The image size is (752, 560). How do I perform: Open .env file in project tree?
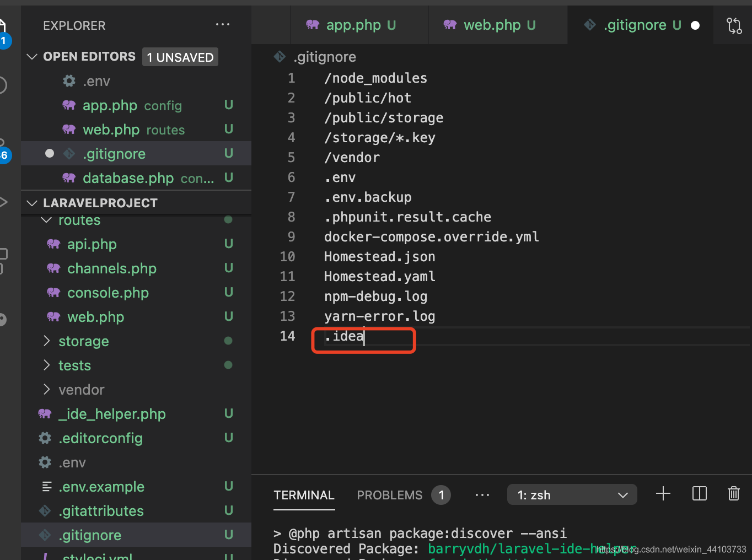pos(136,462)
